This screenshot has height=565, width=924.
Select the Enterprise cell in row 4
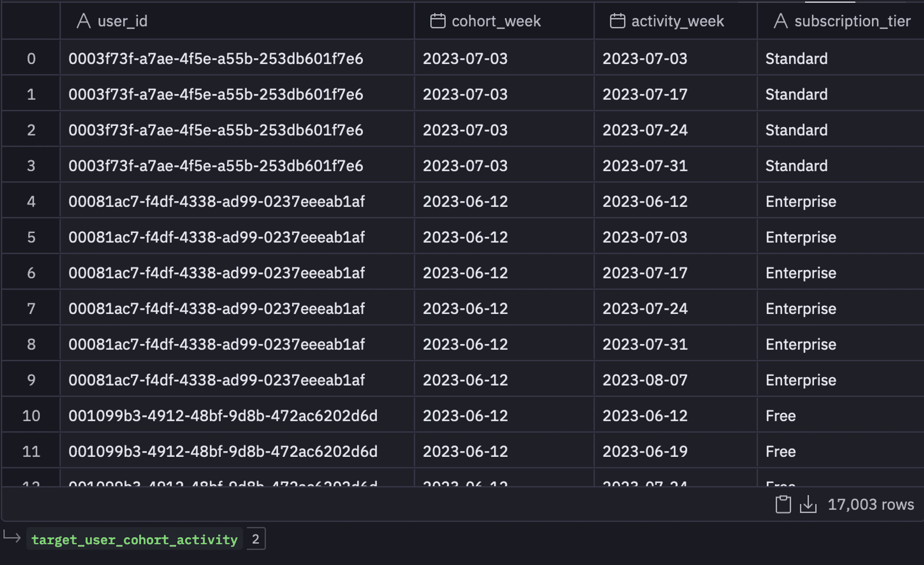tap(841, 202)
